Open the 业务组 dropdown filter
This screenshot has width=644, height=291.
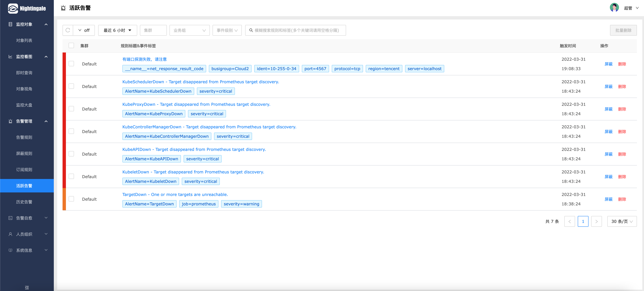pos(189,30)
